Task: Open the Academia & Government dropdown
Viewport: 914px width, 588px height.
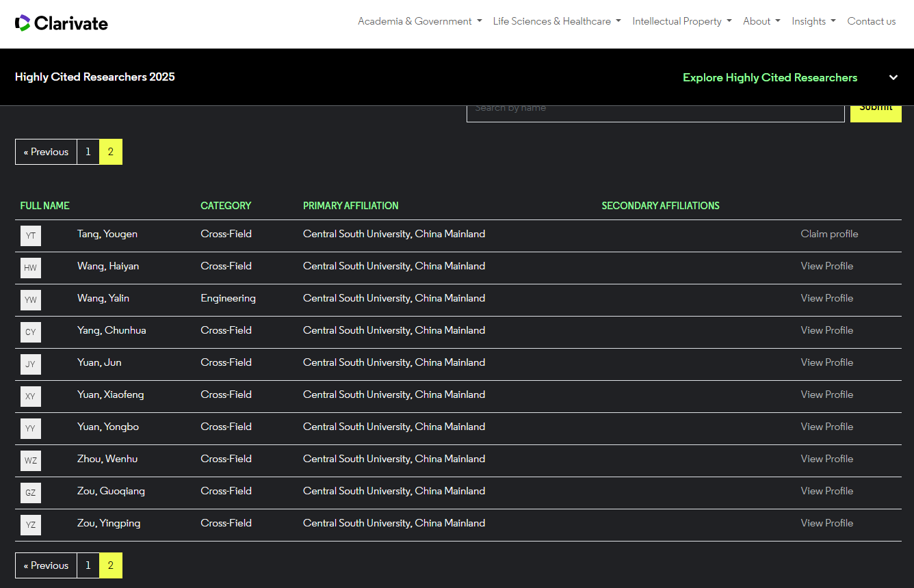Action: (x=419, y=21)
